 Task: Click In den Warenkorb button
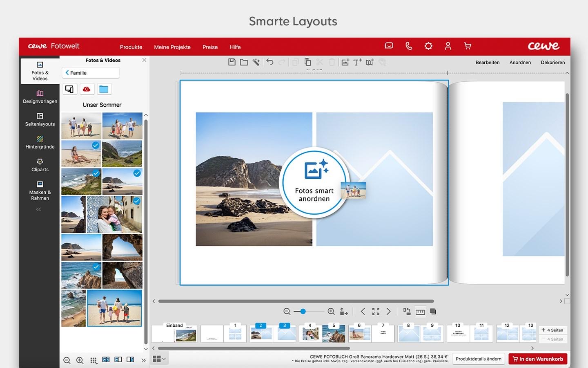click(x=538, y=359)
